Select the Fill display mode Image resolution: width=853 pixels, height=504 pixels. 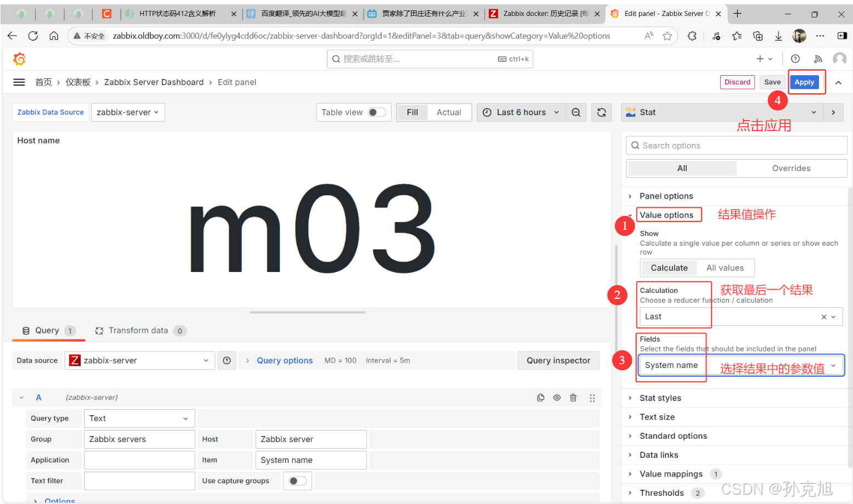point(413,112)
